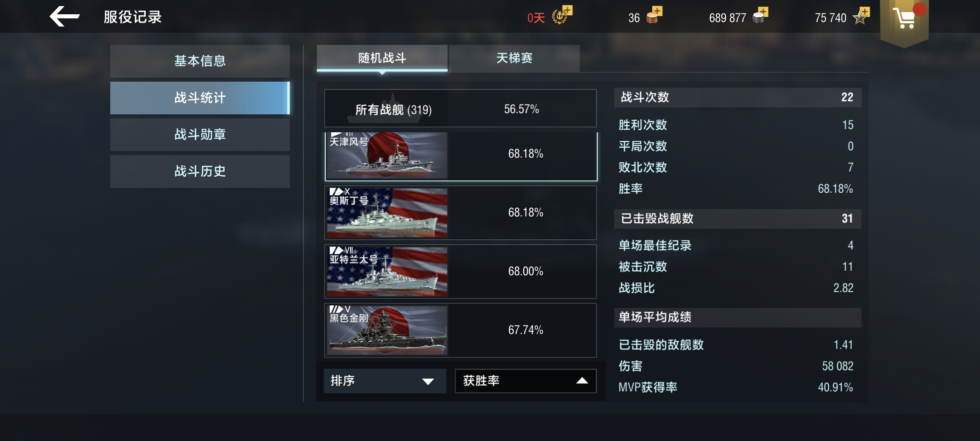This screenshot has height=441, width=980.
Task: Add premium days via anchor badge icon
Action: coord(562,16)
